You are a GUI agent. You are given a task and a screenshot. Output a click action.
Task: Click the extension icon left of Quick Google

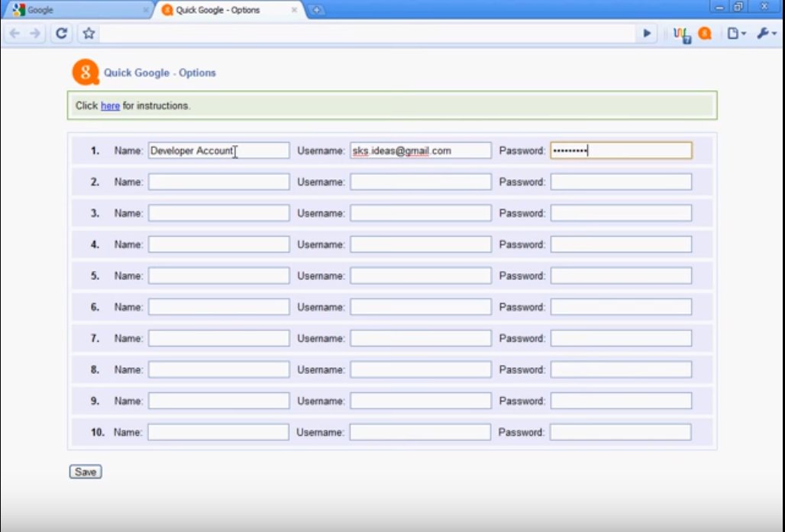coord(683,34)
